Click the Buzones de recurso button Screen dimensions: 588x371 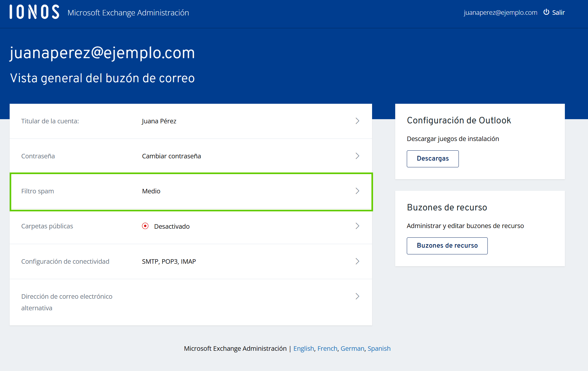pyautogui.click(x=447, y=245)
